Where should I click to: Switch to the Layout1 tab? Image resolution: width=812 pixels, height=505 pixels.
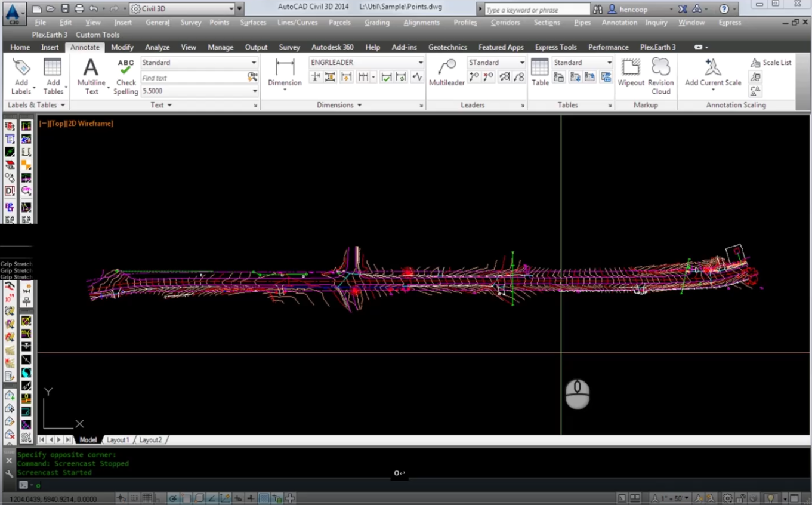[118, 440]
